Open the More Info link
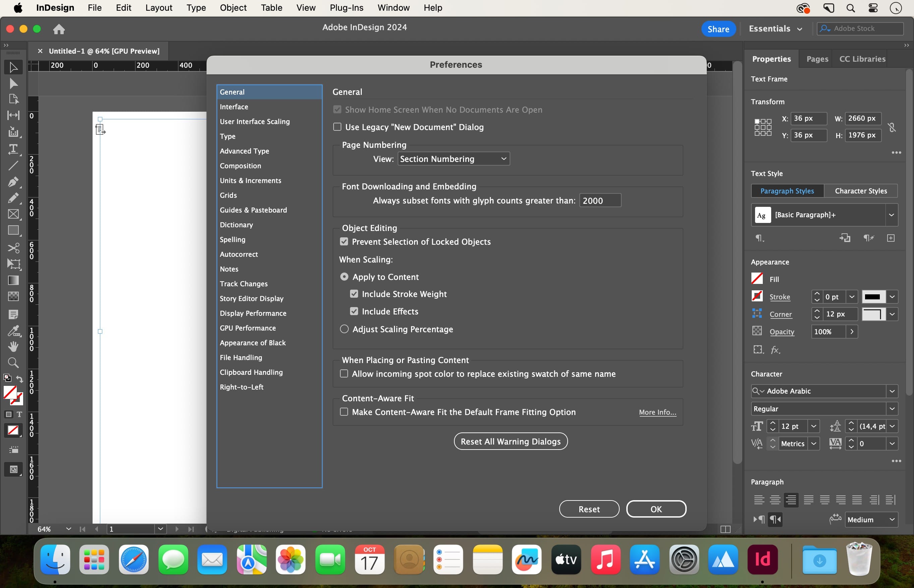 click(x=658, y=412)
